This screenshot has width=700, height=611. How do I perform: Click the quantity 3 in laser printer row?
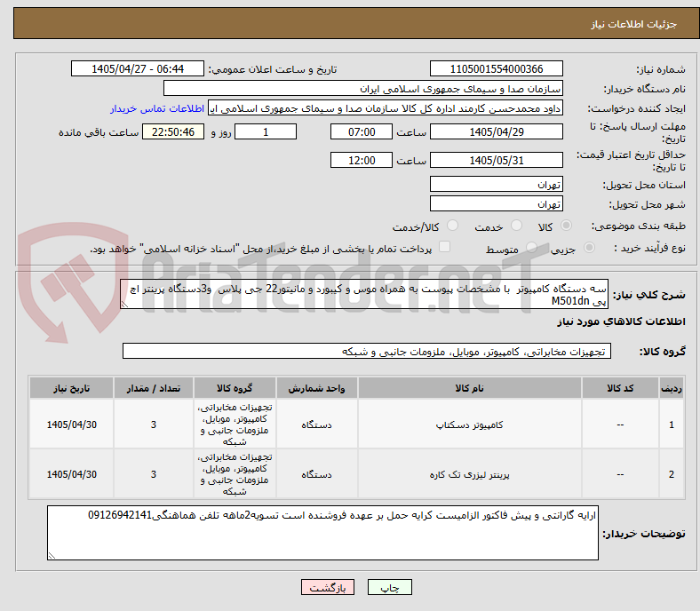154,474
